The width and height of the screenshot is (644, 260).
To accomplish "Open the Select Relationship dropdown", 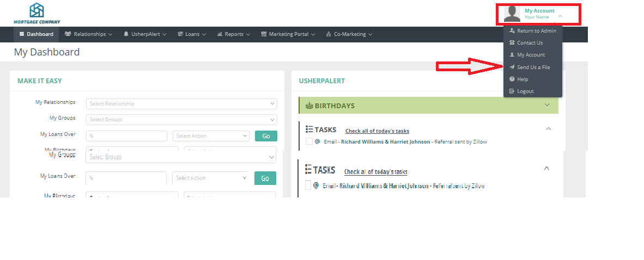I will 181,104.
